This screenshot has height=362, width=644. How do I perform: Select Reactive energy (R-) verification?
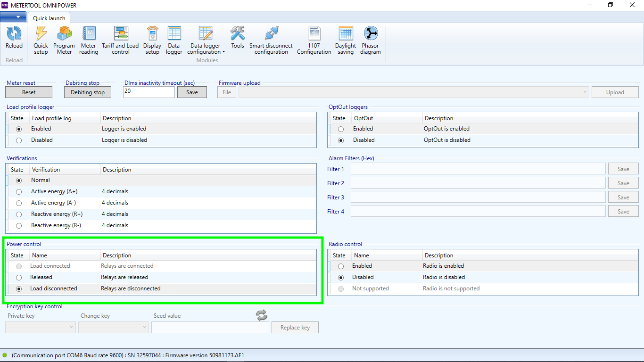click(x=19, y=225)
